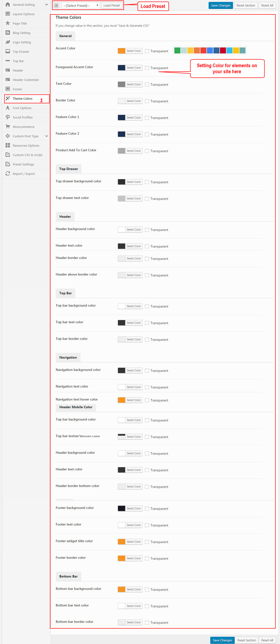Click the Load Preset button
Image resolution: width=280 pixels, height=644 pixels.
(x=112, y=5)
